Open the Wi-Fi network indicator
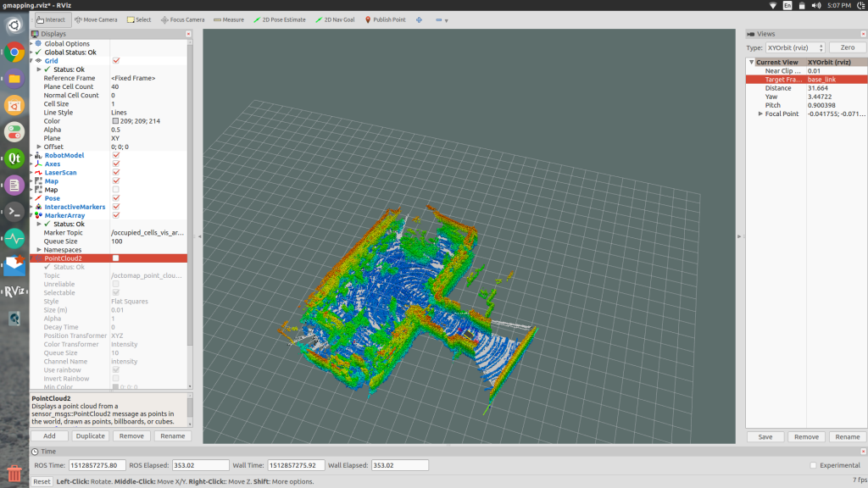The width and height of the screenshot is (868, 488). point(773,6)
